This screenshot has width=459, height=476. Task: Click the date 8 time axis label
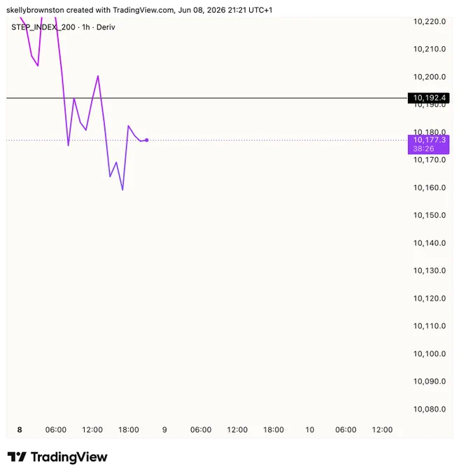click(20, 430)
